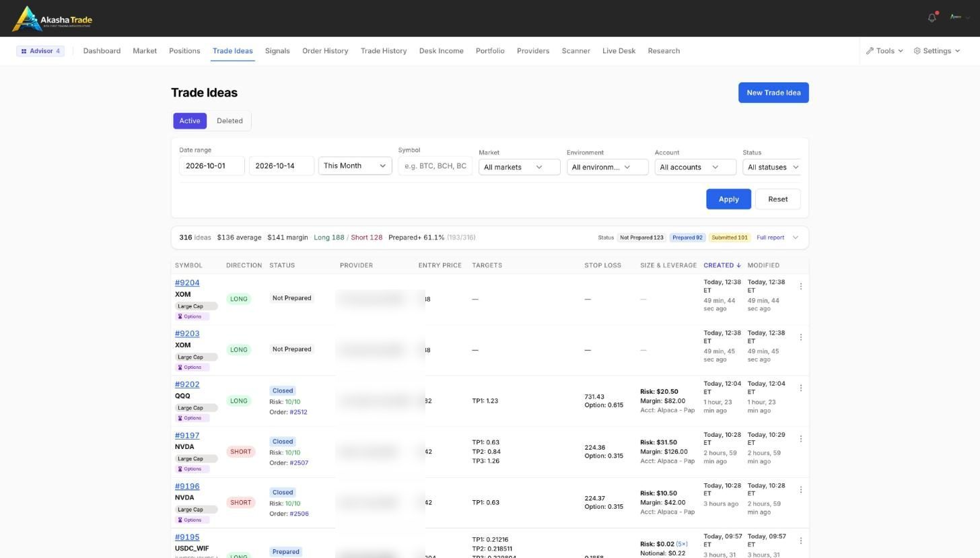The image size is (980, 558).
Task: Apply the selected filters
Action: (x=728, y=199)
